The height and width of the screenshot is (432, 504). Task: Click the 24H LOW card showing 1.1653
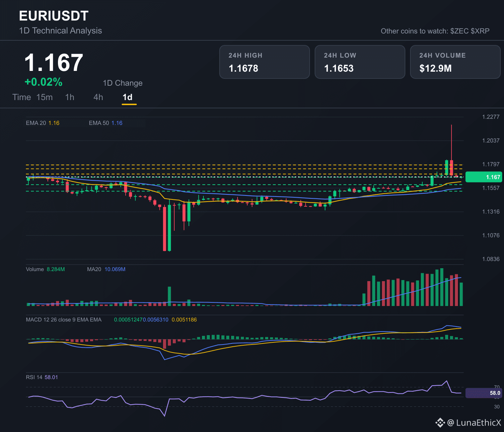click(x=360, y=62)
